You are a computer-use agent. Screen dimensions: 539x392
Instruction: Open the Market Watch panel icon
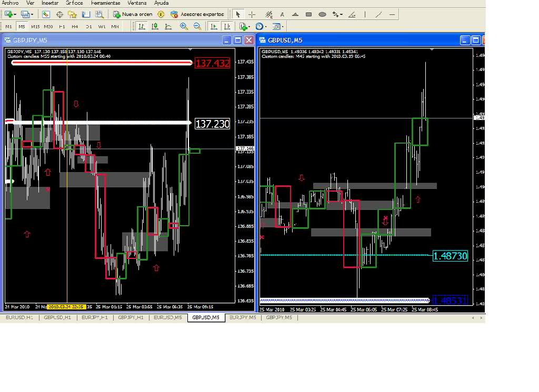(46, 14)
